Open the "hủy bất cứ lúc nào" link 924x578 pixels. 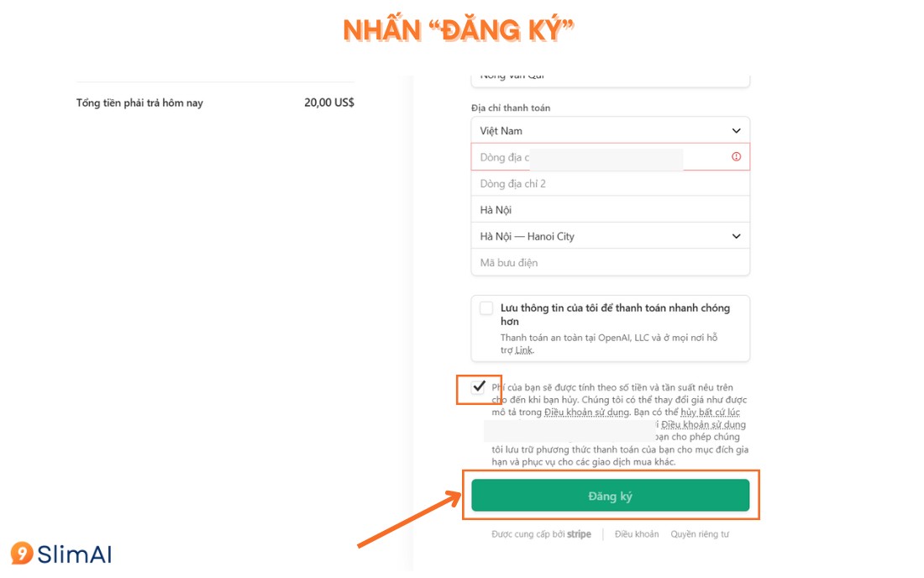[x=710, y=412]
